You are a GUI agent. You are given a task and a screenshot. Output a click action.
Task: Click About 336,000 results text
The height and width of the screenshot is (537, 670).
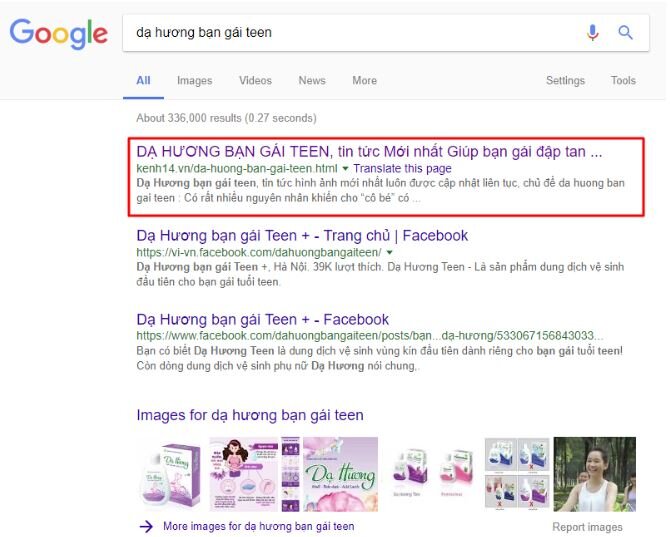click(x=226, y=118)
